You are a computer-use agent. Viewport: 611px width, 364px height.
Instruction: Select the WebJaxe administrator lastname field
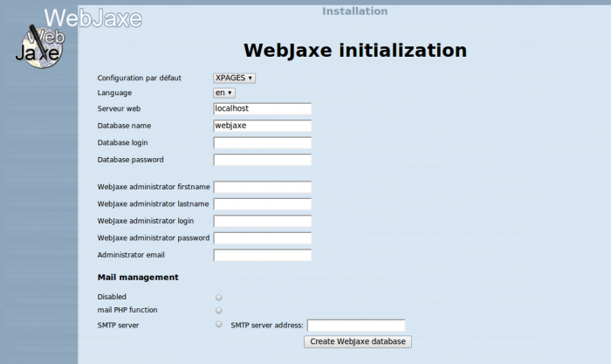(x=262, y=204)
